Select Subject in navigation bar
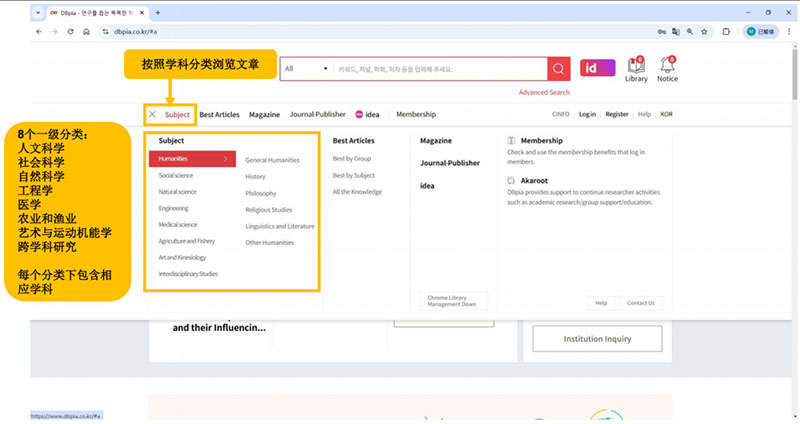Image resolution: width=800 pixels, height=424 pixels. coord(177,114)
